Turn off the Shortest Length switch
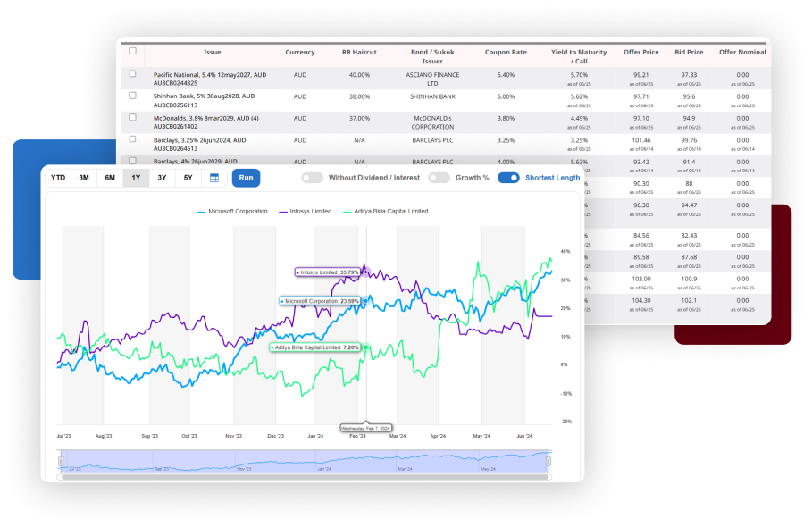 [508, 178]
